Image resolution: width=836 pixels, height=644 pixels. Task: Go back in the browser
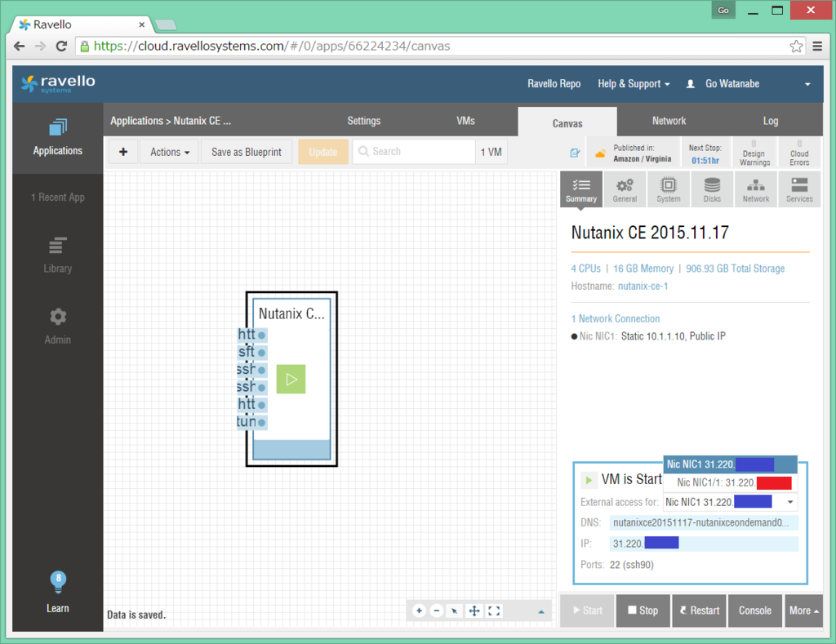coord(20,47)
